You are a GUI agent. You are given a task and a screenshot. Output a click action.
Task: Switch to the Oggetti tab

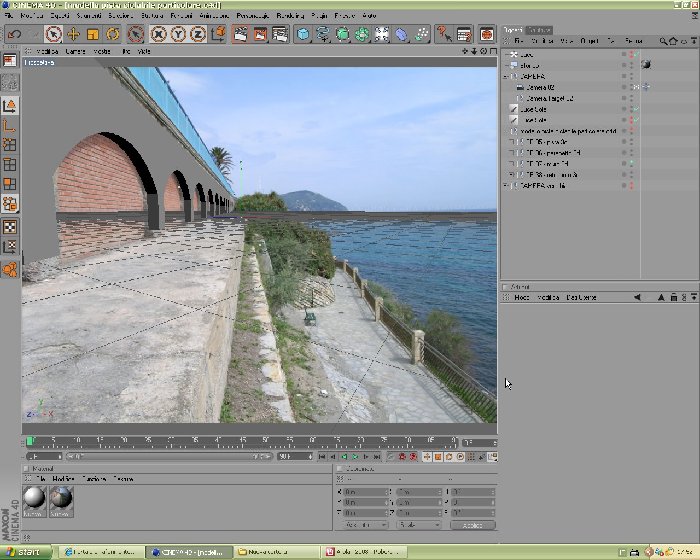(x=512, y=30)
